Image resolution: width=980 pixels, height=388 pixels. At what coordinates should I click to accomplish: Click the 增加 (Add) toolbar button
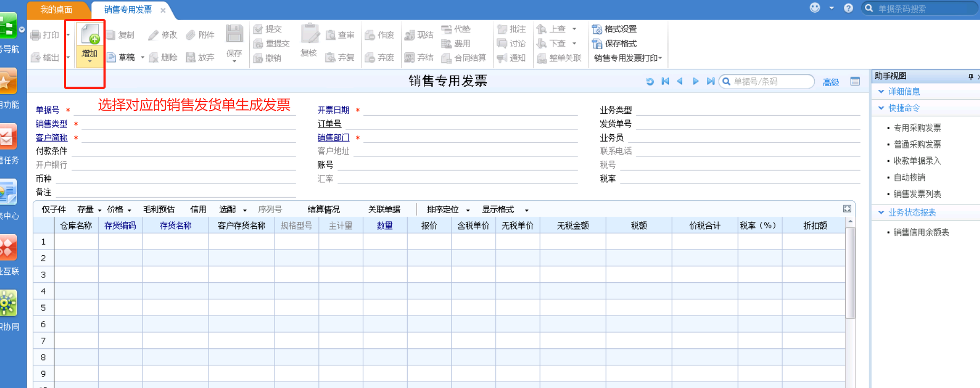[90, 44]
